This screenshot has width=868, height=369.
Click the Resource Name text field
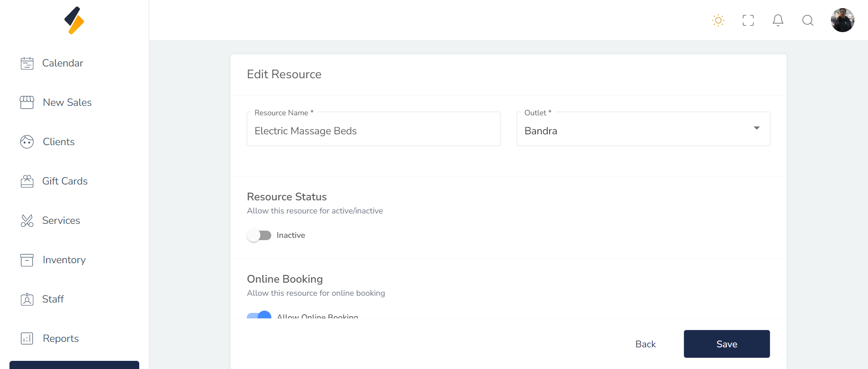point(373,131)
